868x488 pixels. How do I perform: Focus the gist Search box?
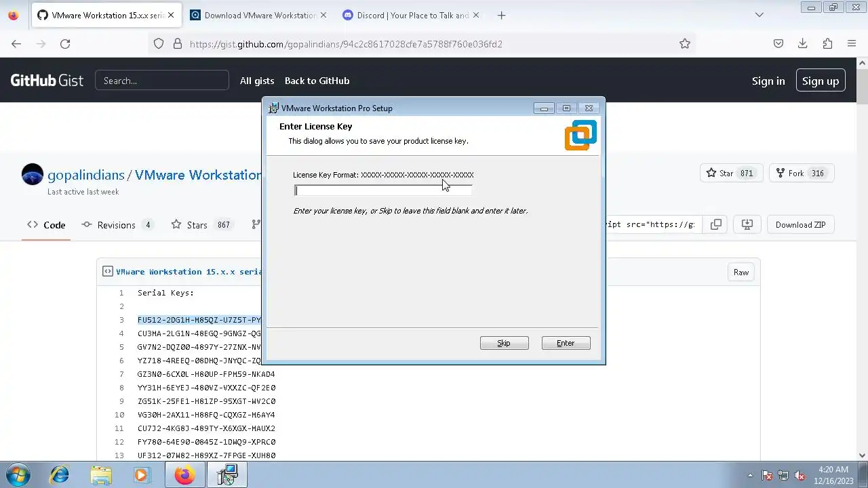pyautogui.click(x=162, y=80)
